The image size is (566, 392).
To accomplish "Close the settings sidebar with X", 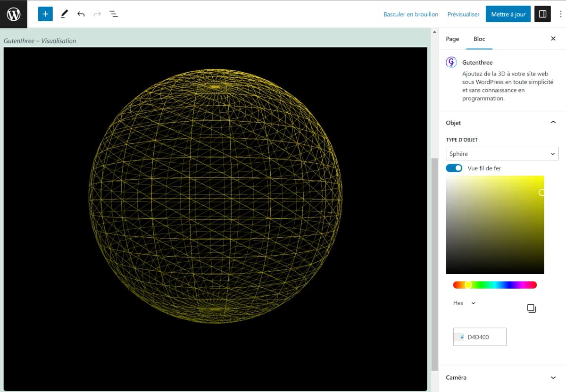I will pos(553,39).
